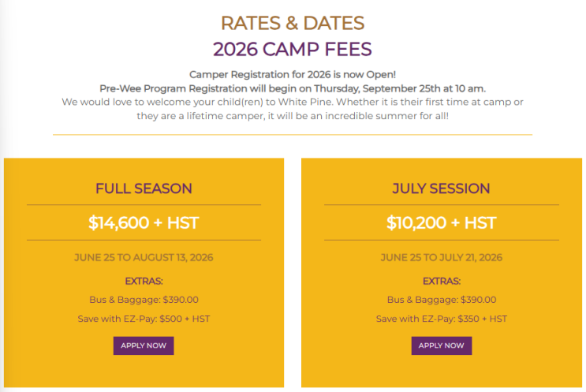Select the FULL SEASON card heading
Image resolution: width=586 pixels, height=392 pixels.
coord(144,189)
